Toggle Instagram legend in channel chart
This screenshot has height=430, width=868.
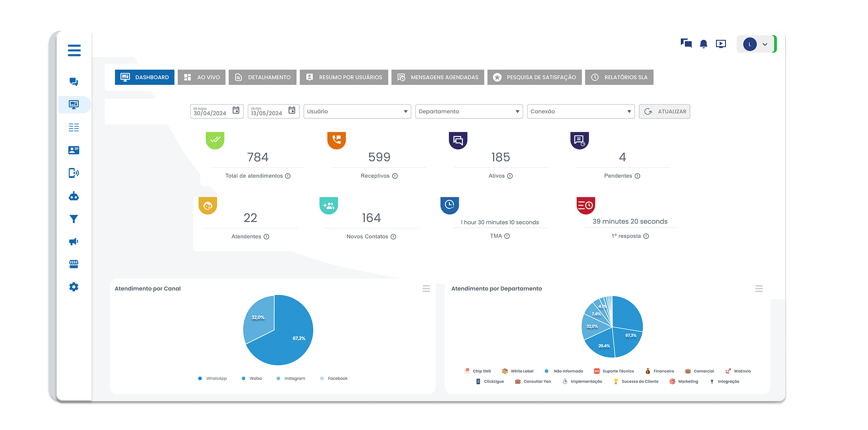point(291,379)
